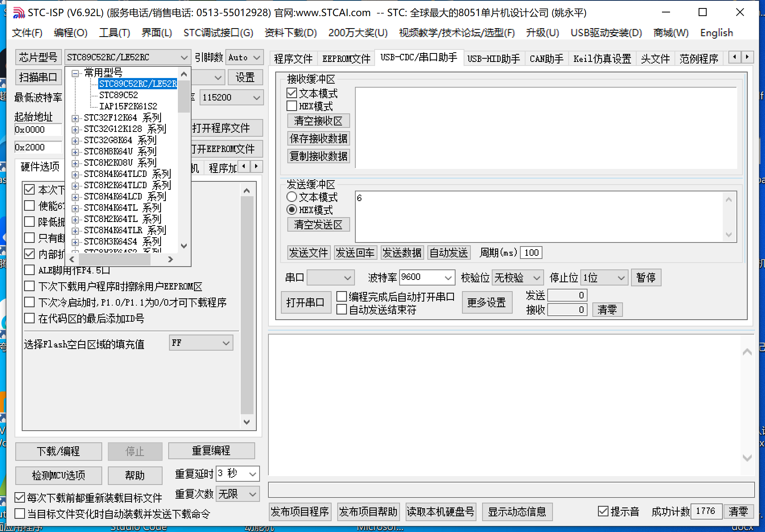Select HEX模式 radio in send buffer

pyautogui.click(x=292, y=210)
